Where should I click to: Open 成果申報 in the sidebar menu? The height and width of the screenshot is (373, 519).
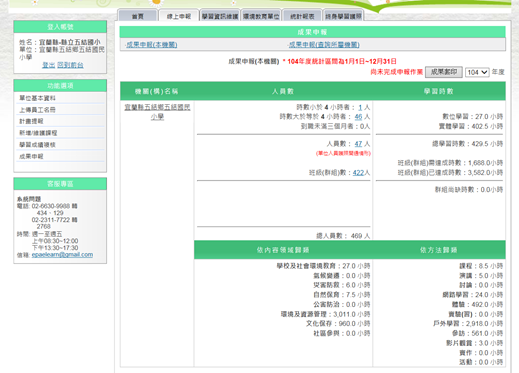point(31,156)
